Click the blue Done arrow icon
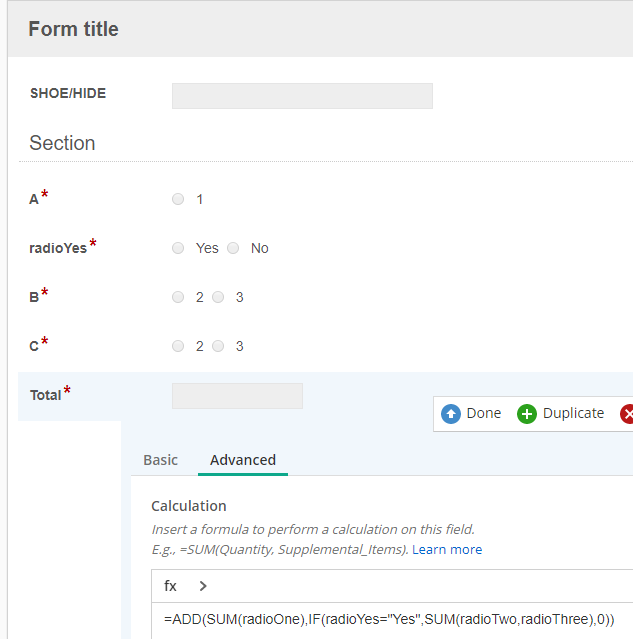Viewport: 633px width, 639px height. [451, 413]
